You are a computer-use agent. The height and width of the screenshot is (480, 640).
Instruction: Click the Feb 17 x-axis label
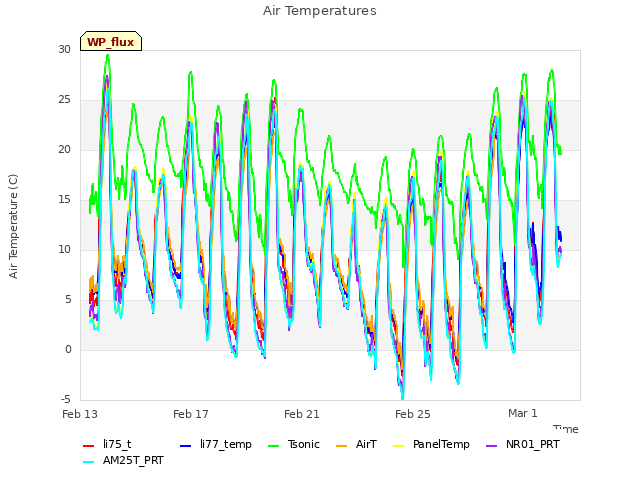point(191,414)
